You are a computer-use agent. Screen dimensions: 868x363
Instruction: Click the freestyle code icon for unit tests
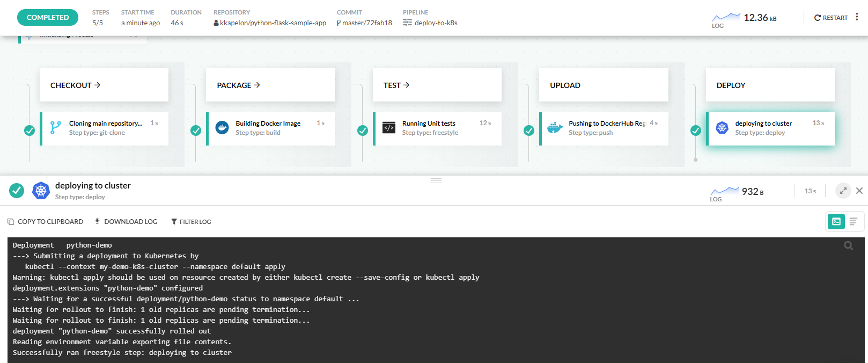[389, 128]
